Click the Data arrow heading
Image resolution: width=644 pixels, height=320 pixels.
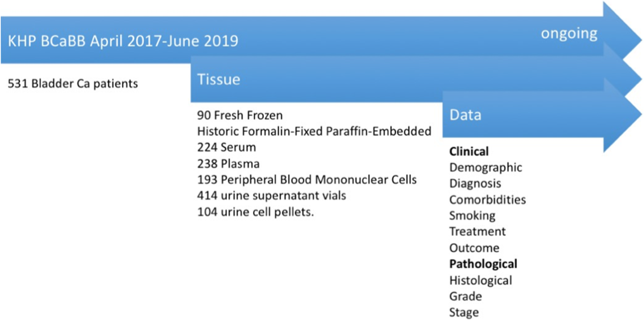(465, 115)
